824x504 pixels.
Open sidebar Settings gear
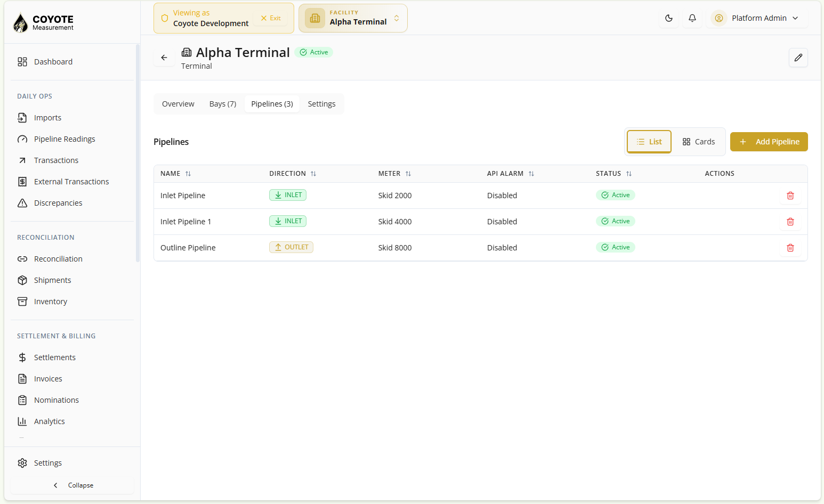72,463
